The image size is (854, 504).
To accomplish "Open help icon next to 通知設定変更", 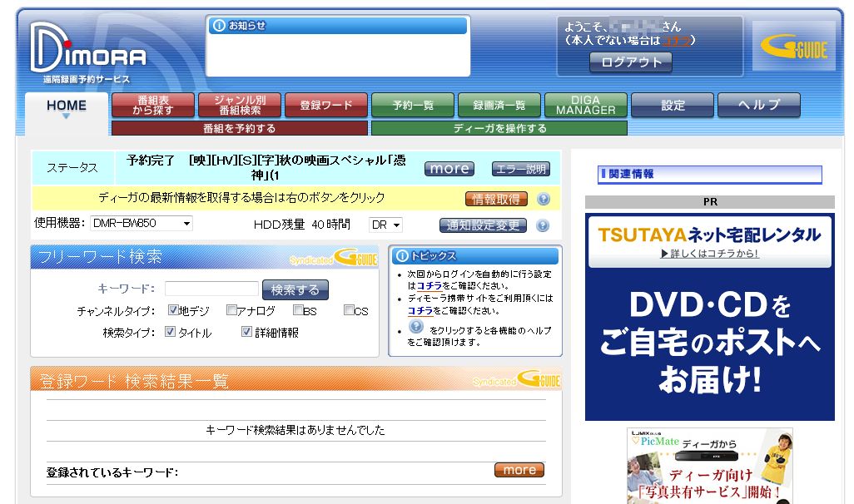I will pos(543,225).
